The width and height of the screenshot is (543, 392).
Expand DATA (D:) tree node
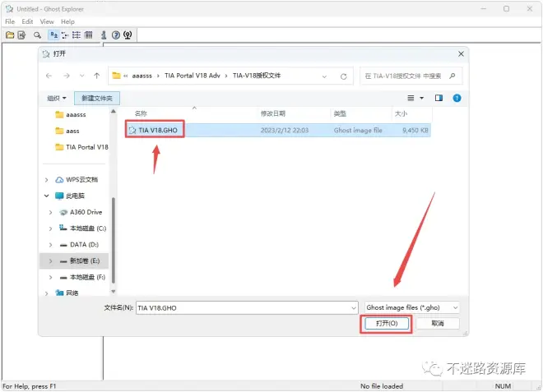pyautogui.click(x=50, y=245)
